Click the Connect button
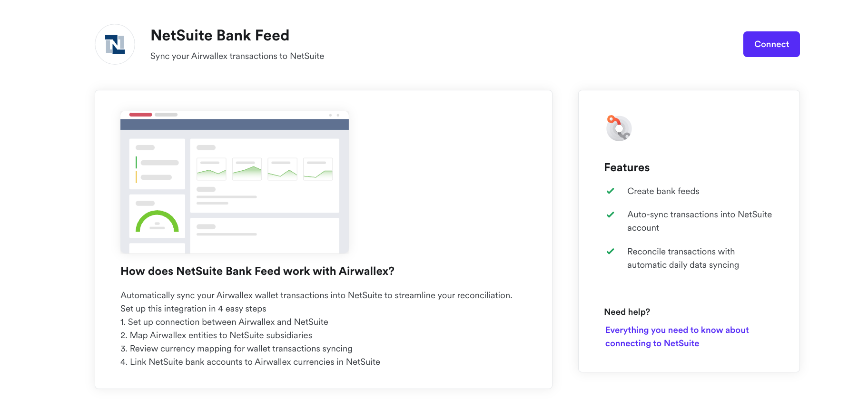This screenshot has height=409, width=868. [x=771, y=44]
